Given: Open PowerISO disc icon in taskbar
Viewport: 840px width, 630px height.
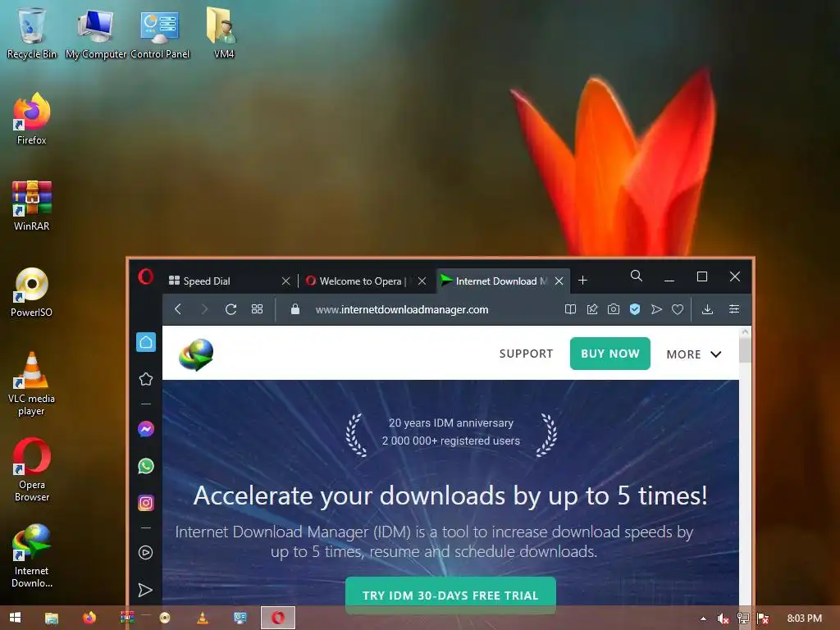Looking at the screenshot, I should [x=165, y=618].
